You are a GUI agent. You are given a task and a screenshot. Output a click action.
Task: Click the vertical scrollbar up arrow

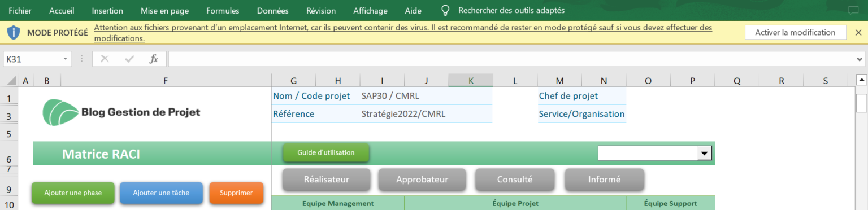(x=862, y=79)
